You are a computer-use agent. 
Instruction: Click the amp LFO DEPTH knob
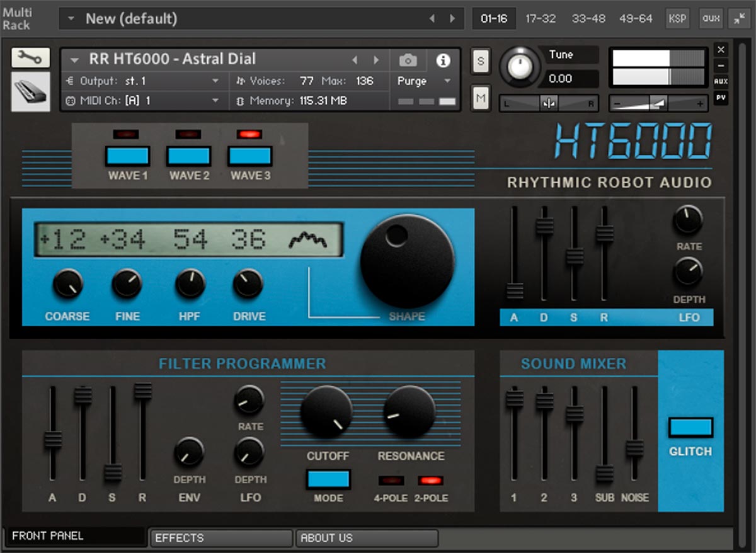[688, 272]
